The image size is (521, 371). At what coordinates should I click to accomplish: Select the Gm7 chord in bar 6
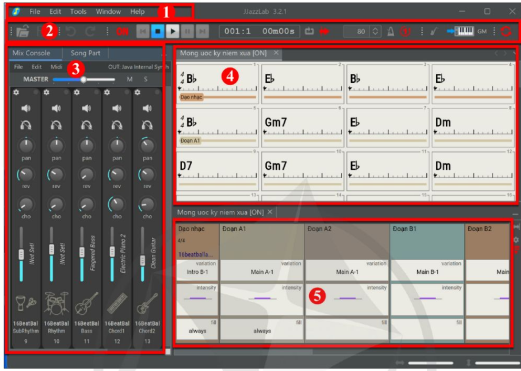(x=275, y=122)
